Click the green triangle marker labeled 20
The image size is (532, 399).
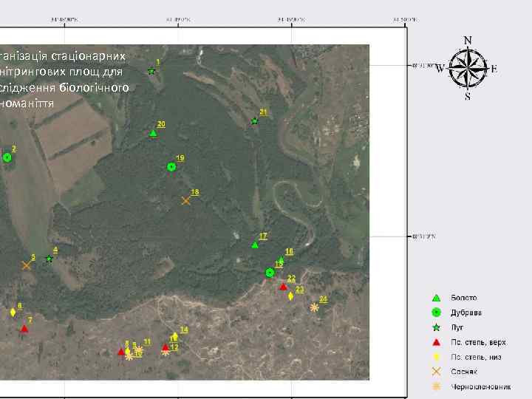153,133
